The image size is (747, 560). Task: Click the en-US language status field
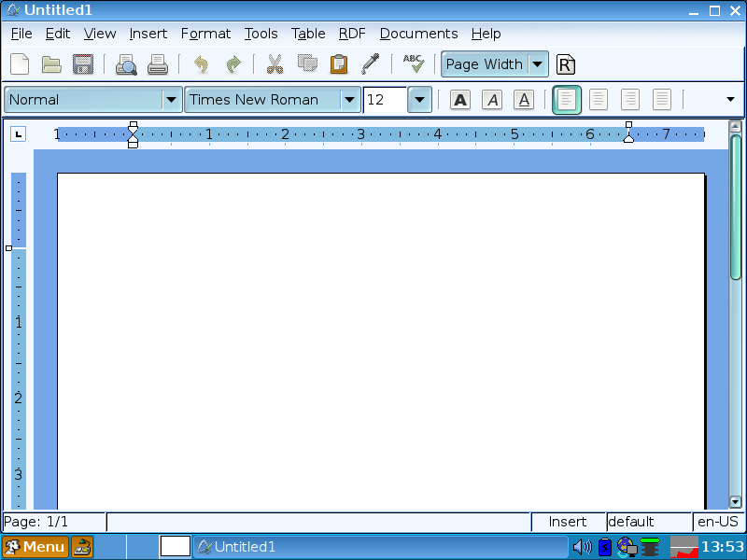717,522
